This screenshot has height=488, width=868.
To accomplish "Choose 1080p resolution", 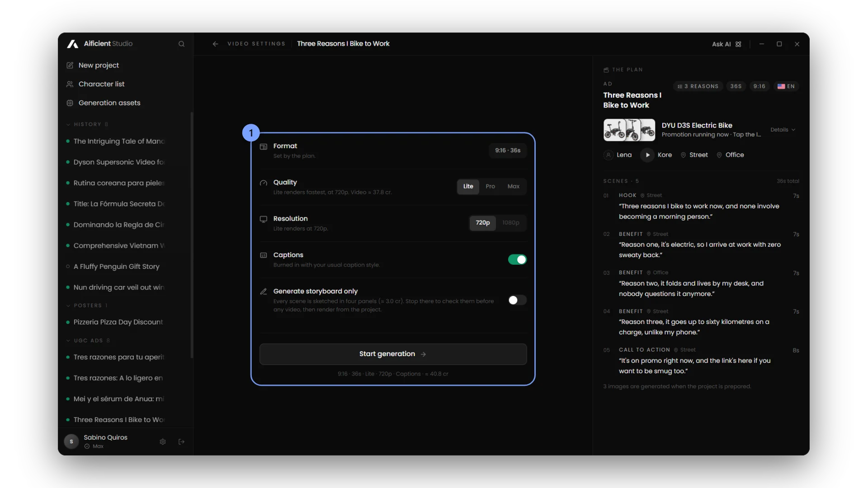I will (511, 222).
